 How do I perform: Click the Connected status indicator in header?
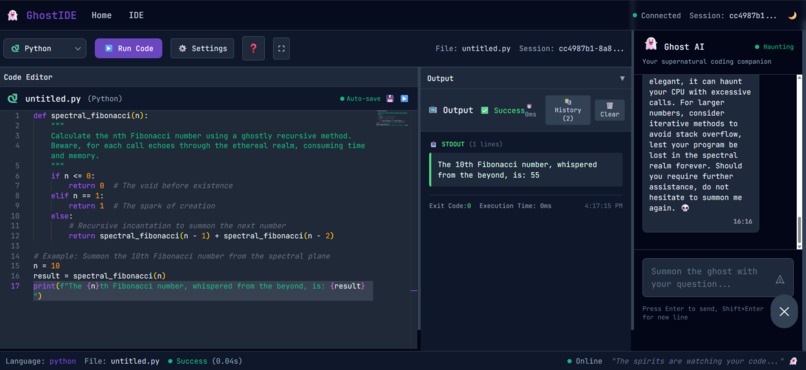point(656,15)
